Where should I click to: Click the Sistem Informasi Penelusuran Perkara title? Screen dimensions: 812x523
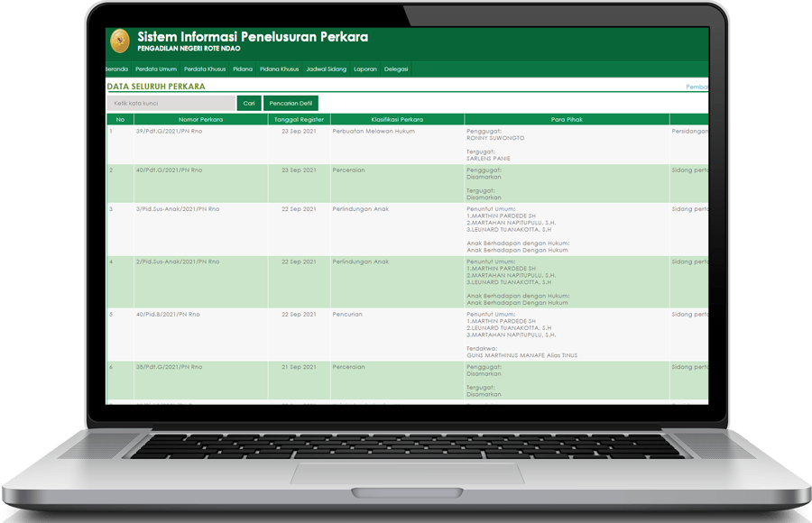click(253, 37)
